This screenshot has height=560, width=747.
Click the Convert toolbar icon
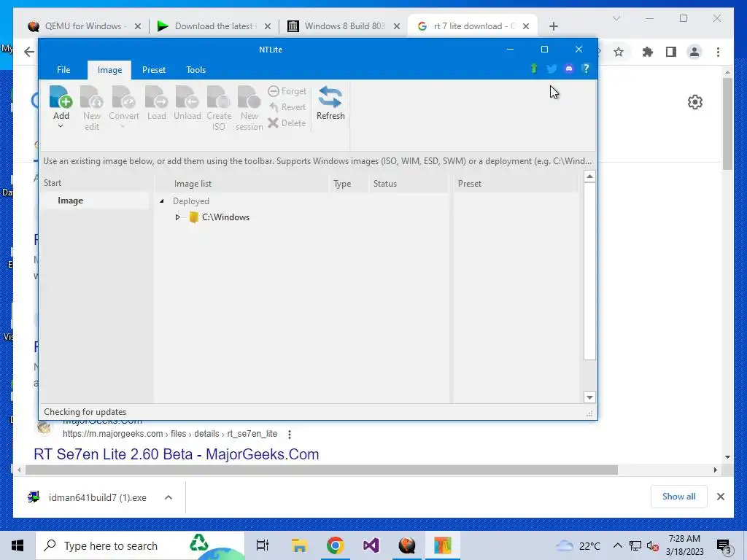(x=124, y=97)
